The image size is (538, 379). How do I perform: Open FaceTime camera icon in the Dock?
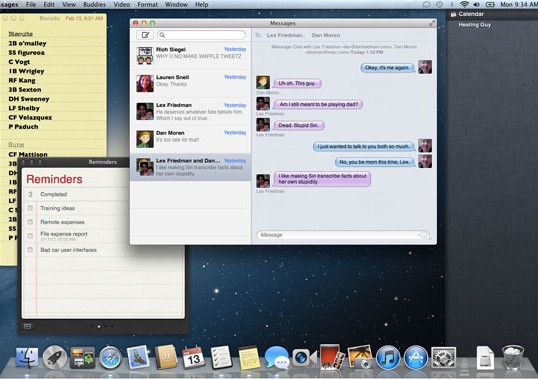(x=304, y=357)
